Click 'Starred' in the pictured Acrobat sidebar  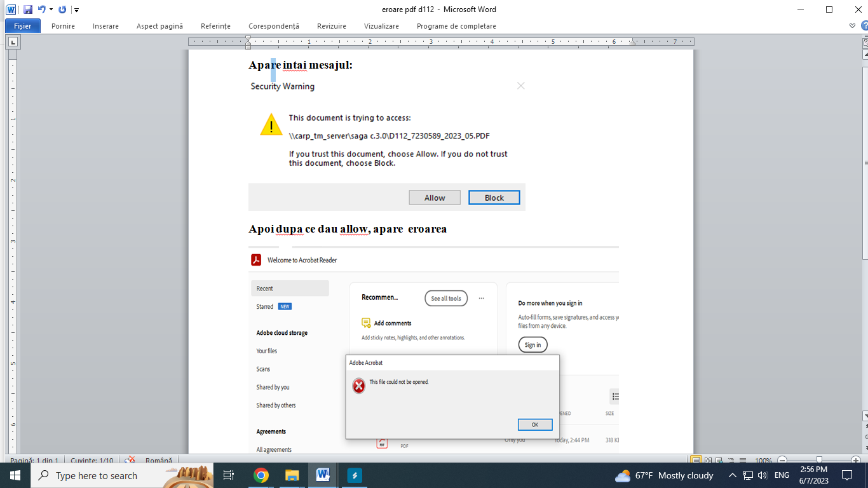(x=265, y=306)
